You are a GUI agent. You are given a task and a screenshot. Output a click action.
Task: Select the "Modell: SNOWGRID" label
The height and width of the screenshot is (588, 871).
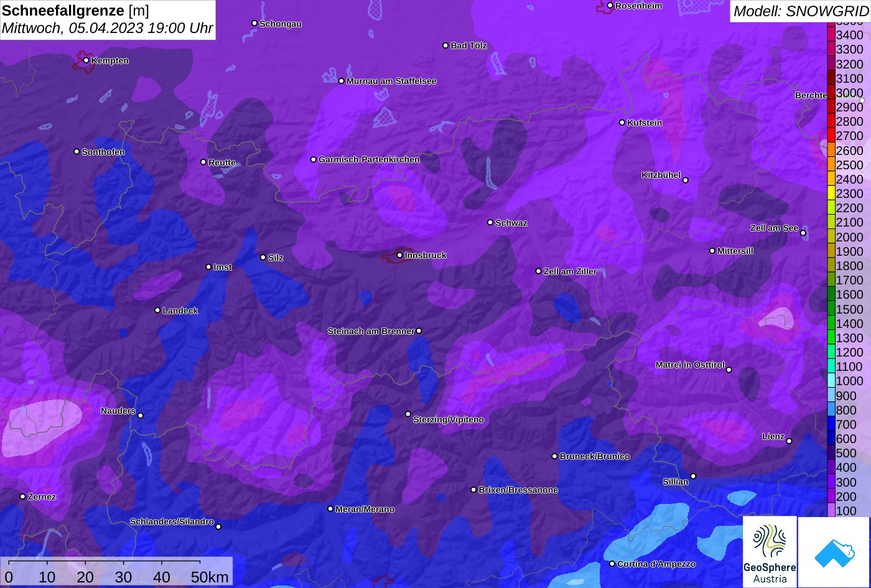pos(801,11)
